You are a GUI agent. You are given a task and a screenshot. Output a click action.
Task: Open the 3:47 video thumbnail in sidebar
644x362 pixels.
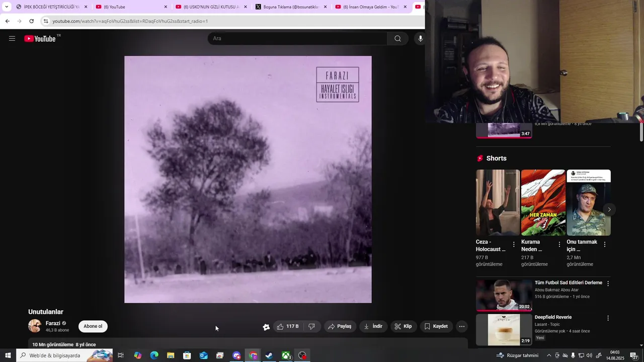[504, 130]
